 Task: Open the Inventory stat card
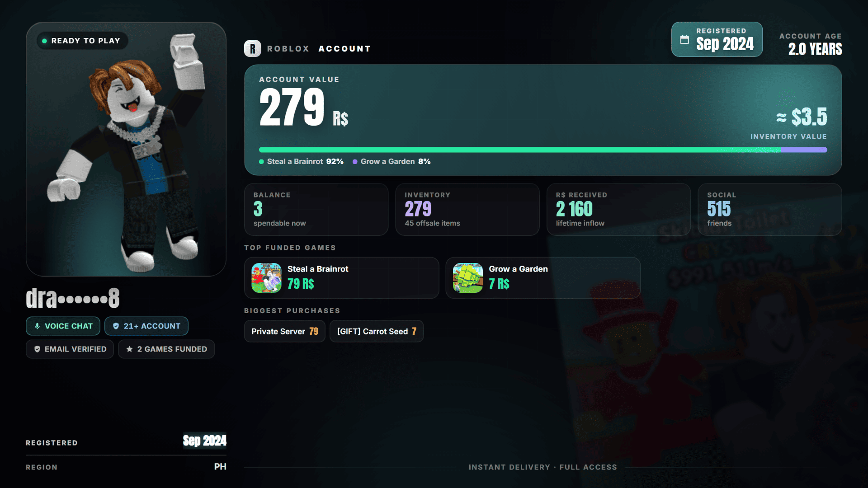point(467,209)
